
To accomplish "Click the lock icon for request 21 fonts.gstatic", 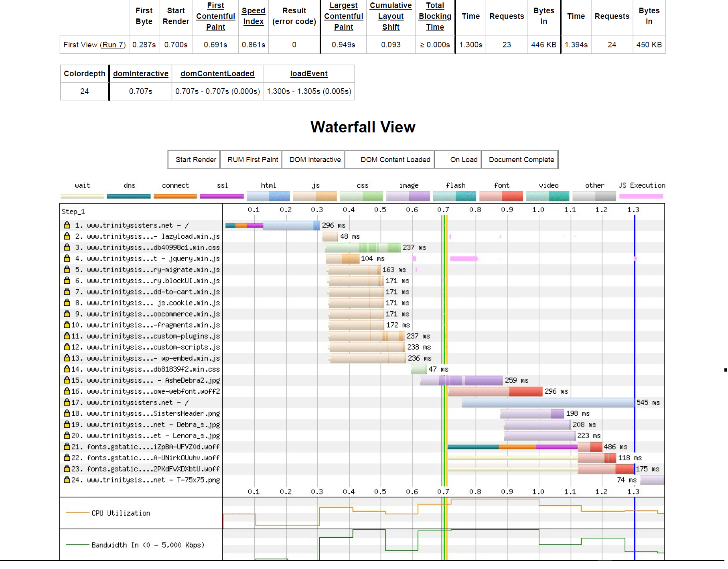I will pos(67,447).
